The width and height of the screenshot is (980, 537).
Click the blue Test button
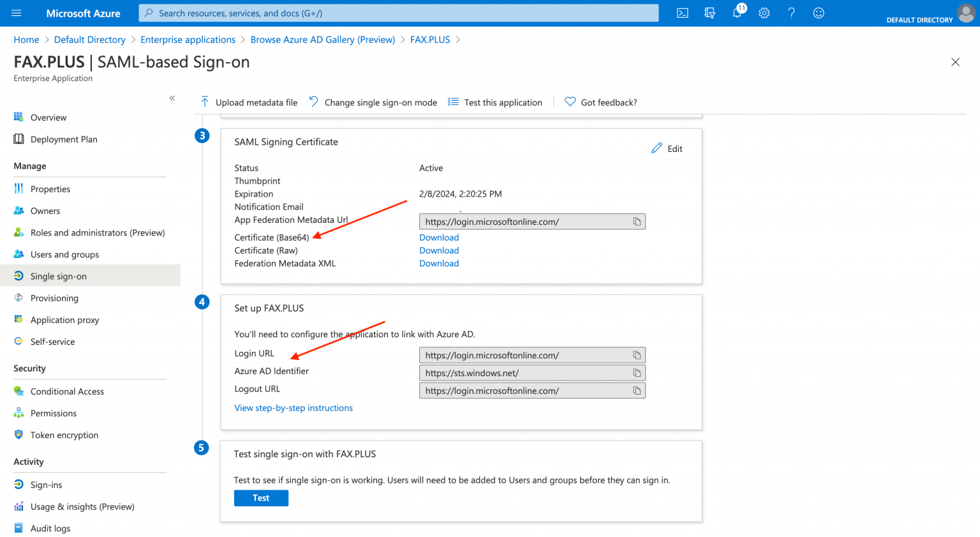point(261,498)
